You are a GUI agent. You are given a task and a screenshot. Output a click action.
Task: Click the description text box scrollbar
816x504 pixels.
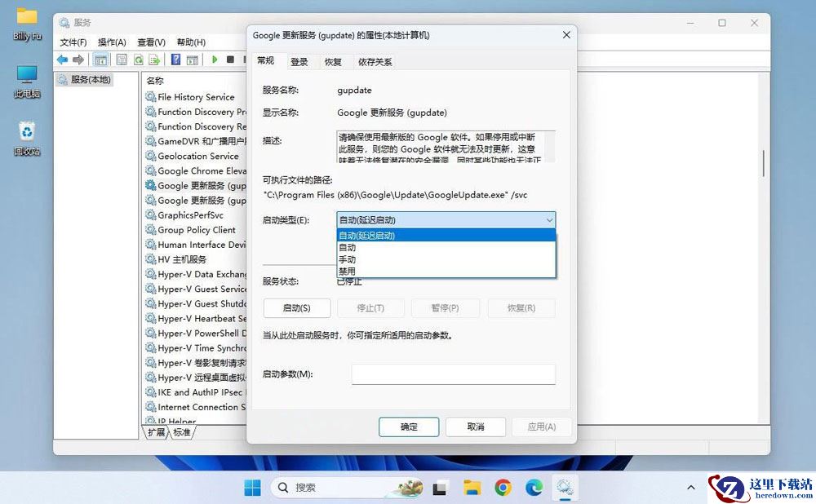[x=551, y=147]
